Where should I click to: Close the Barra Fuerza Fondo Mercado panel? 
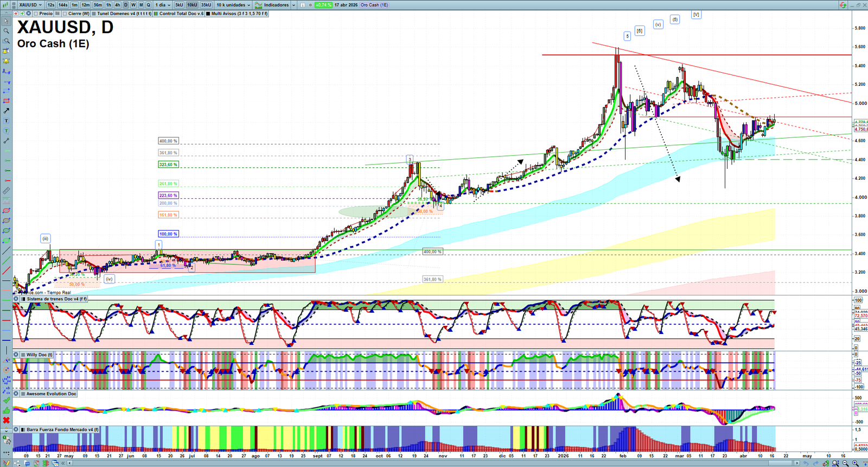click(16, 430)
